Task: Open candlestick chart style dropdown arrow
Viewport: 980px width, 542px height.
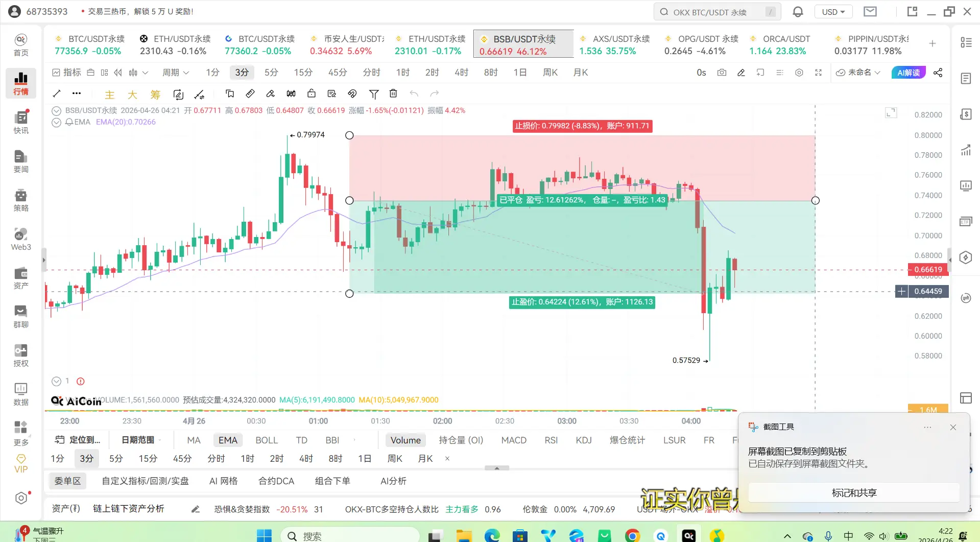Action: pos(146,73)
